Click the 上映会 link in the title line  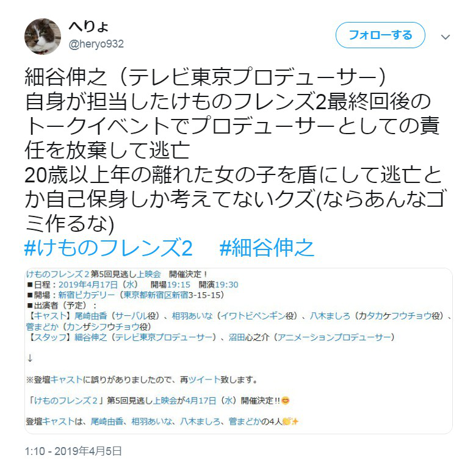tap(149, 274)
